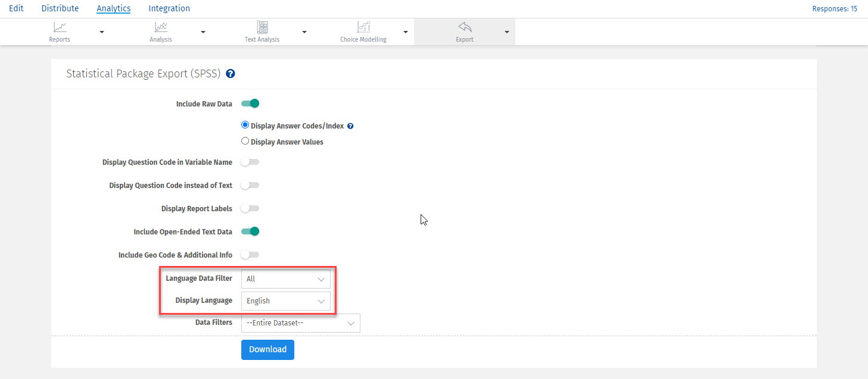Open the Language Data Filter dropdown
Viewport: 868px width, 379px height.
pyautogui.click(x=285, y=278)
